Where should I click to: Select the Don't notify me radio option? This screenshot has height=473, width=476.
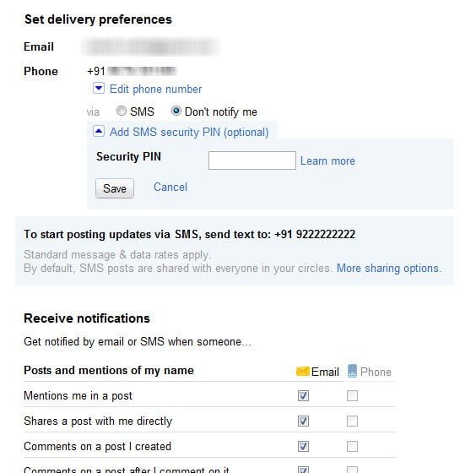(x=176, y=111)
